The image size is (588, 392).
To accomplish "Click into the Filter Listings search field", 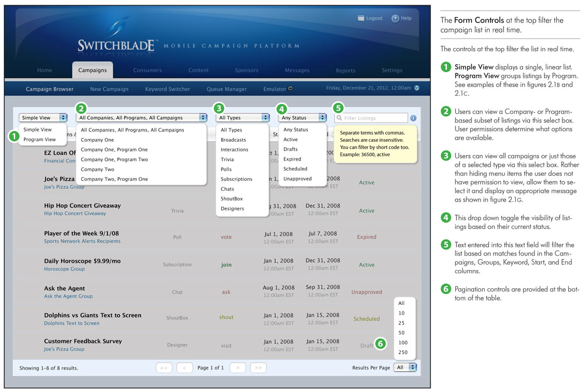I will pos(374,118).
